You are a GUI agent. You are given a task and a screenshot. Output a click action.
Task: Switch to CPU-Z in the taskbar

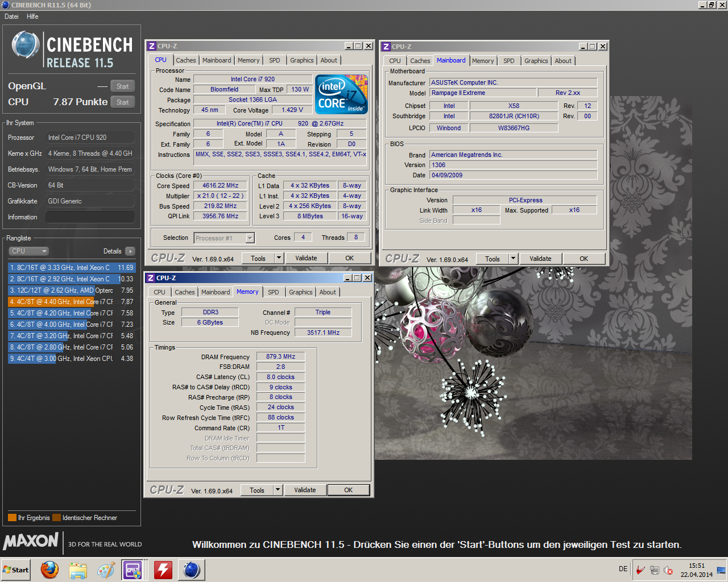pos(134,569)
